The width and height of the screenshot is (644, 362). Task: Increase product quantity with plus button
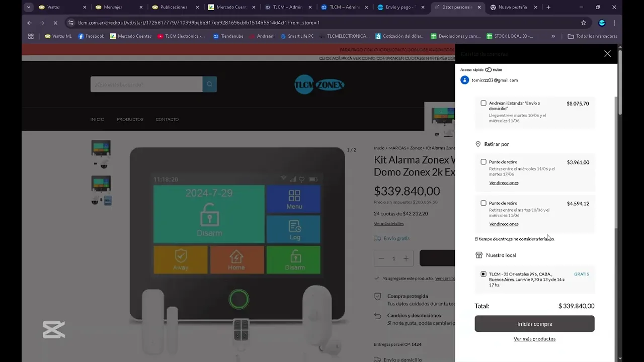click(406, 258)
